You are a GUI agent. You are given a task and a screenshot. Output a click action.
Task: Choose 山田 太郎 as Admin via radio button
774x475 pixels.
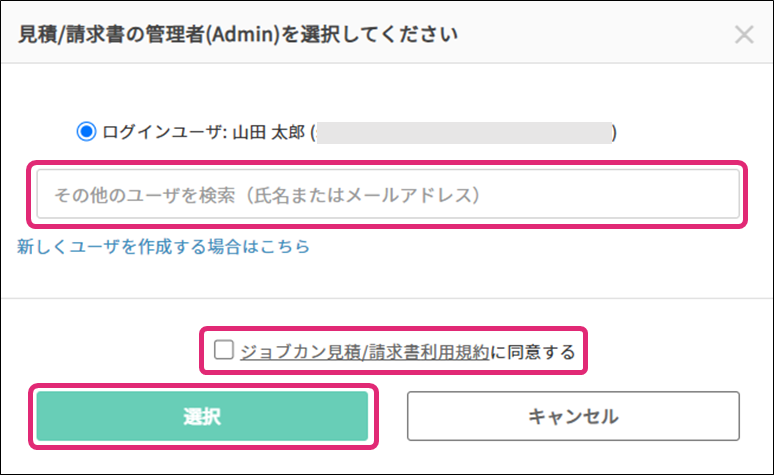click(87, 131)
